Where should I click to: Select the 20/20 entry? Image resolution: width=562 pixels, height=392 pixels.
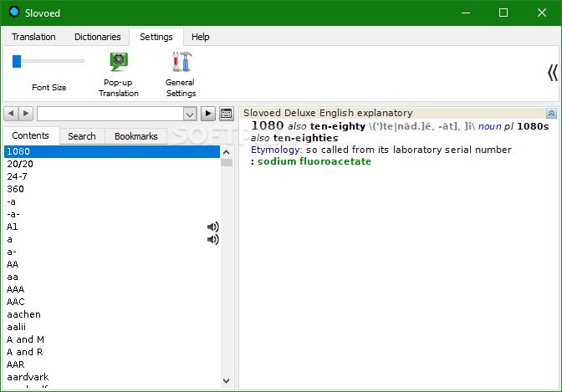click(x=112, y=164)
